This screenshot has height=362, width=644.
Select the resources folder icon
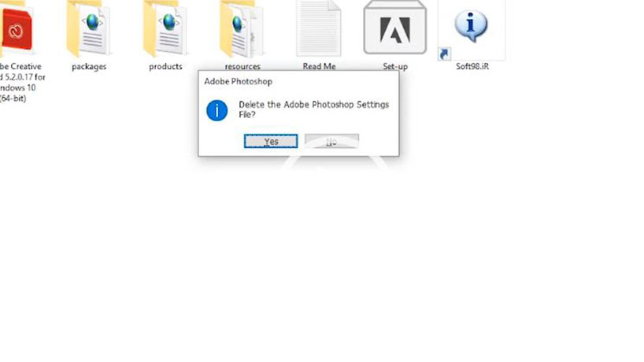tap(242, 28)
